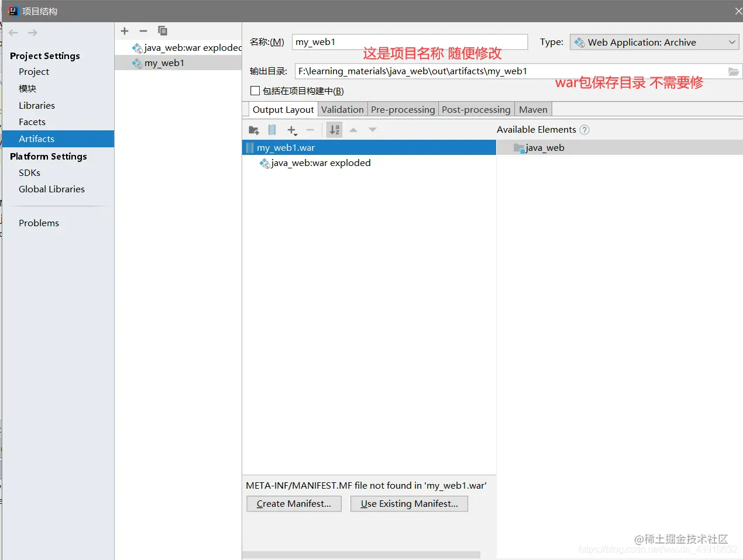Click horizontal scrollbar below output layout
This screenshot has height=560, width=743.
pyautogui.click(x=361, y=555)
